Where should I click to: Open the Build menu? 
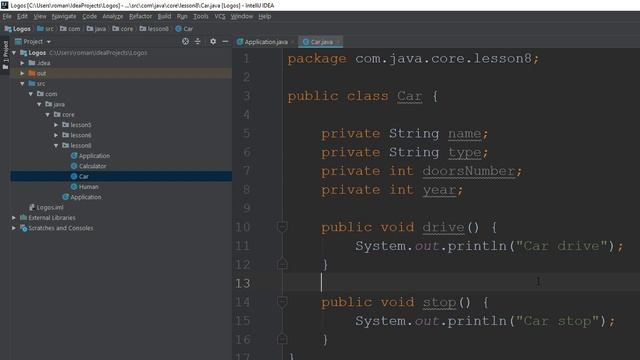(164, 16)
